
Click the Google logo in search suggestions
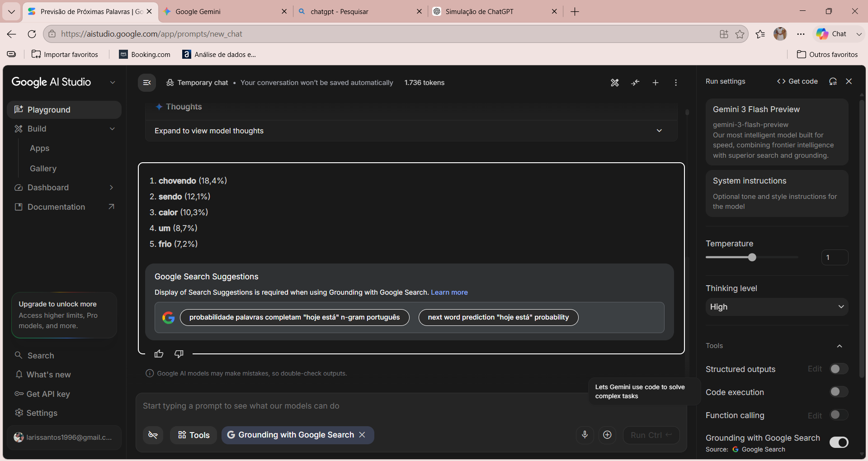point(168,318)
